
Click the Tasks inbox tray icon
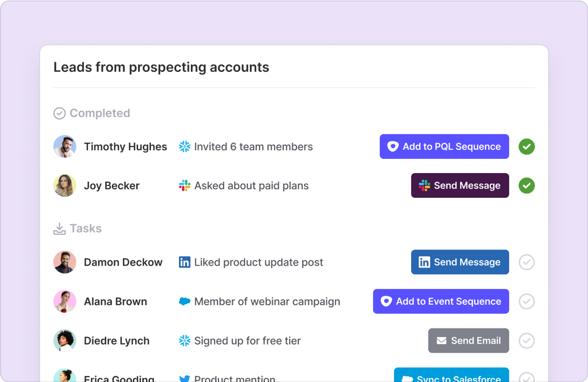(x=59, y=229)
